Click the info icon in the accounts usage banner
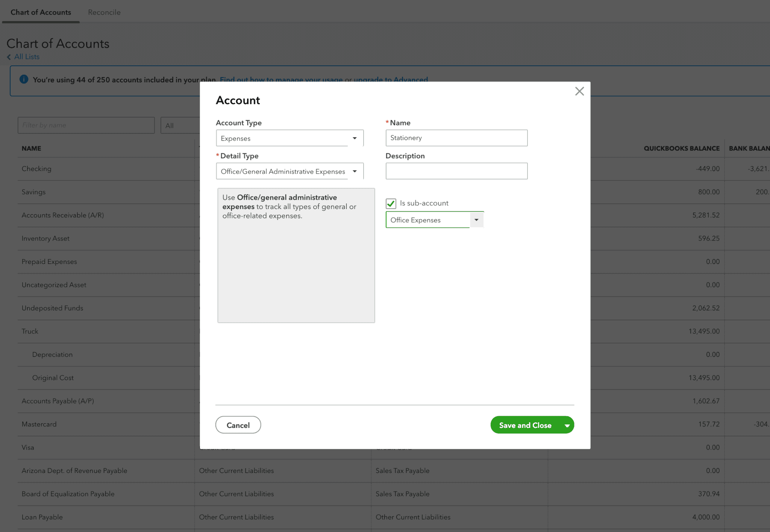Screen dimensions: 770x532 pyautogui.click(x=24, y=79)
